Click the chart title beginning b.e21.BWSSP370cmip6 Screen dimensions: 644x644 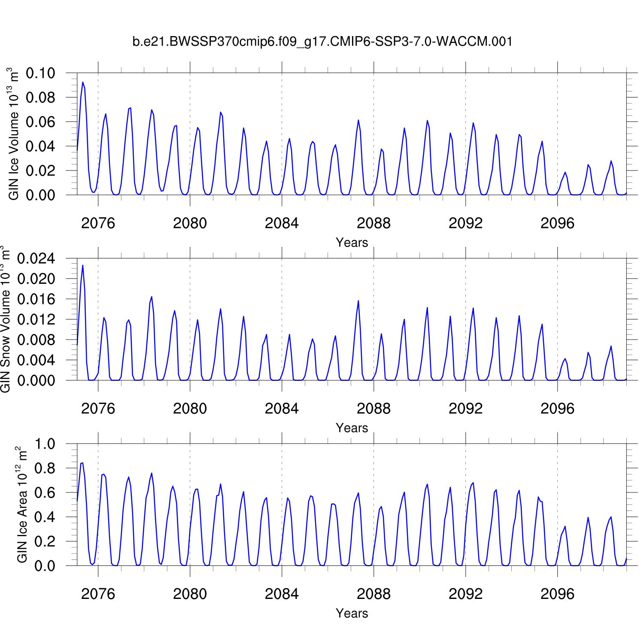coord(322,42)
